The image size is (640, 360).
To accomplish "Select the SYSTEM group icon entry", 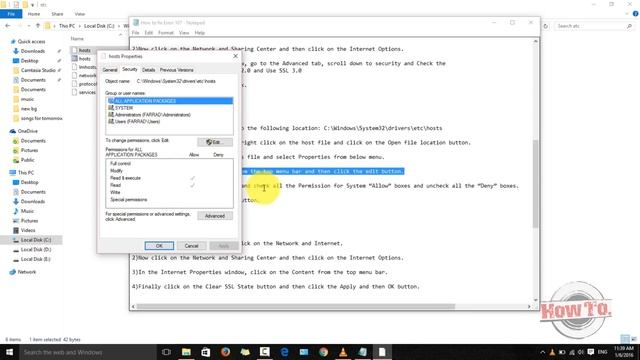I will (111, 108).
